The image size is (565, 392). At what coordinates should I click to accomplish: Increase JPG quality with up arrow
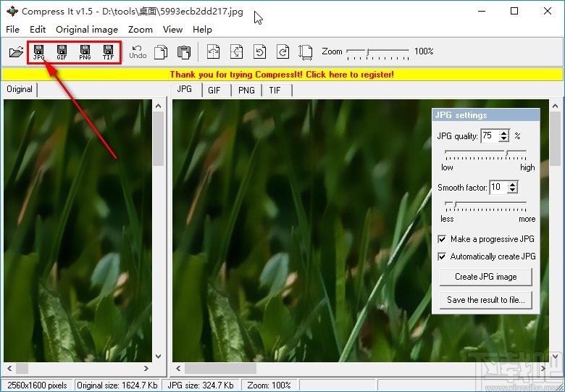[504, 133]
